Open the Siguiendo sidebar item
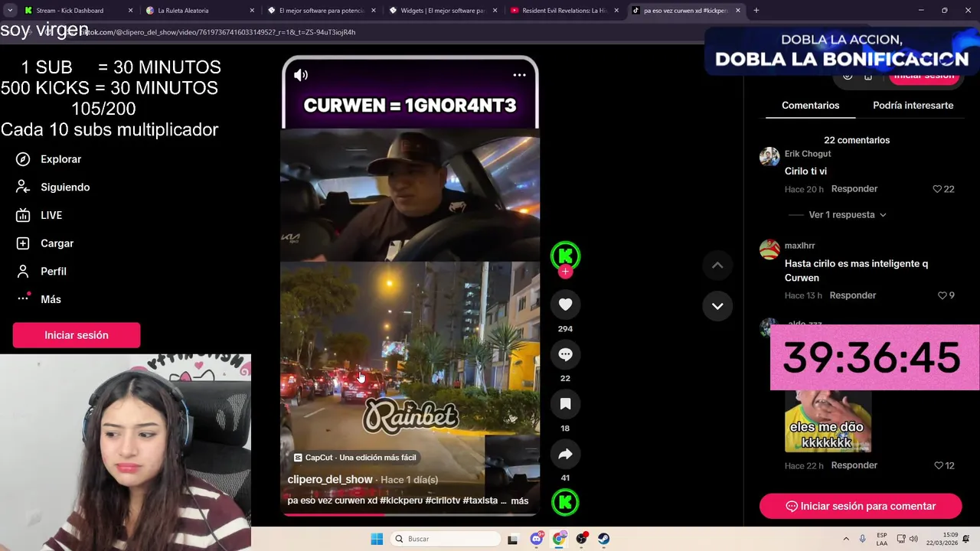The height and width of the screenshot is (551, 980). pos(53,187)
